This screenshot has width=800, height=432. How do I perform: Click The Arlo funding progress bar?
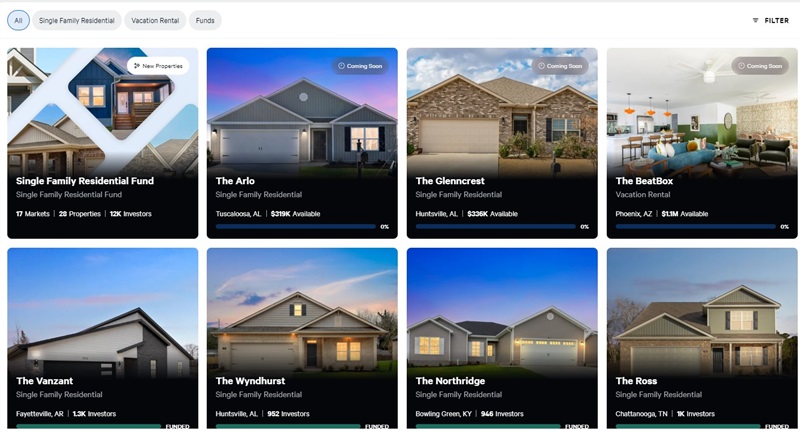[295, 226]
